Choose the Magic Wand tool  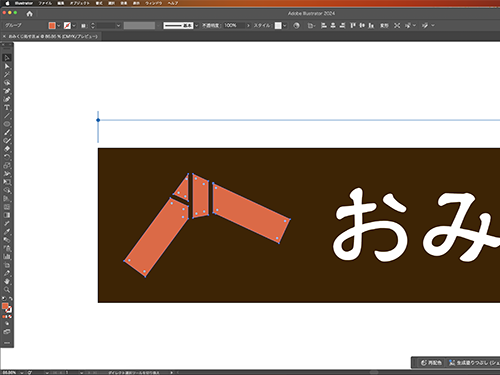pos(7,74)
